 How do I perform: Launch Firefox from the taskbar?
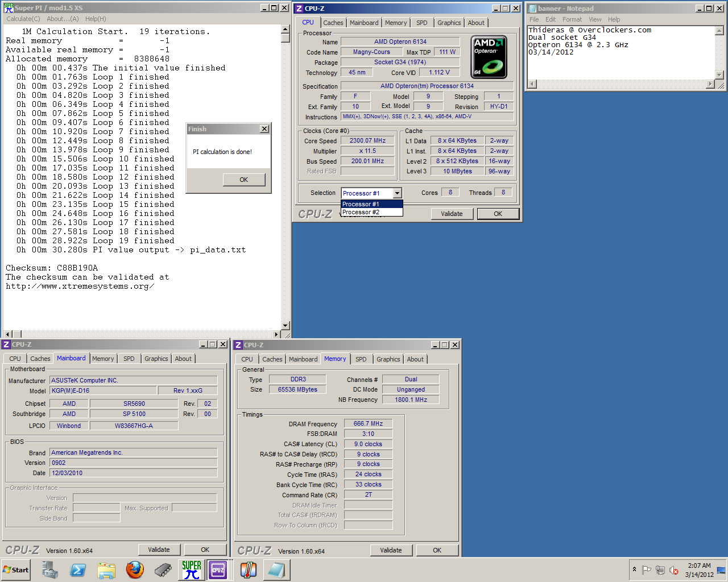pos(135,569)
